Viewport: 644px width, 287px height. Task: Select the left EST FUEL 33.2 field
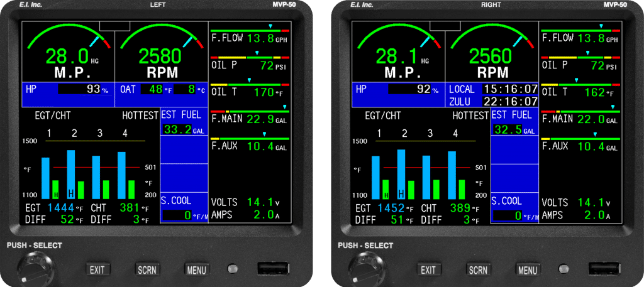184,130
